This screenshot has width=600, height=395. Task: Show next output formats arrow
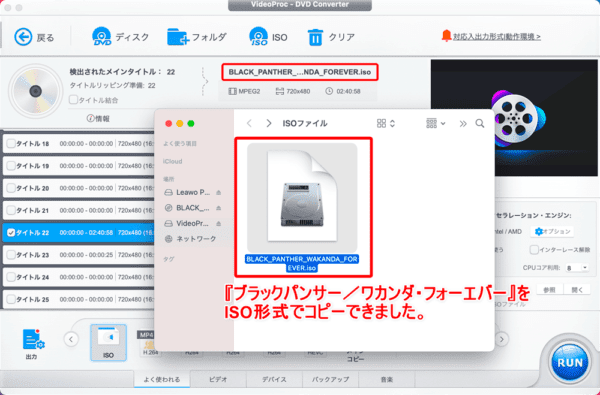pyautogui.click(x=502, y=339)
